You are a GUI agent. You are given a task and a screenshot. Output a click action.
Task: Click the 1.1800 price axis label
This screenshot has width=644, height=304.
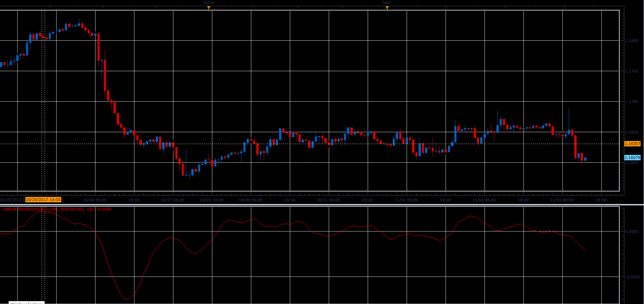[632, 41]
